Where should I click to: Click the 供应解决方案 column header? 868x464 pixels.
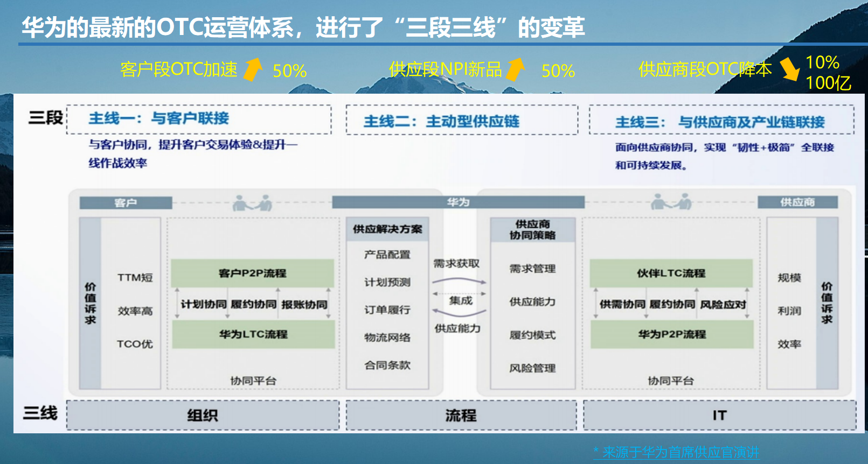(387, 229)
